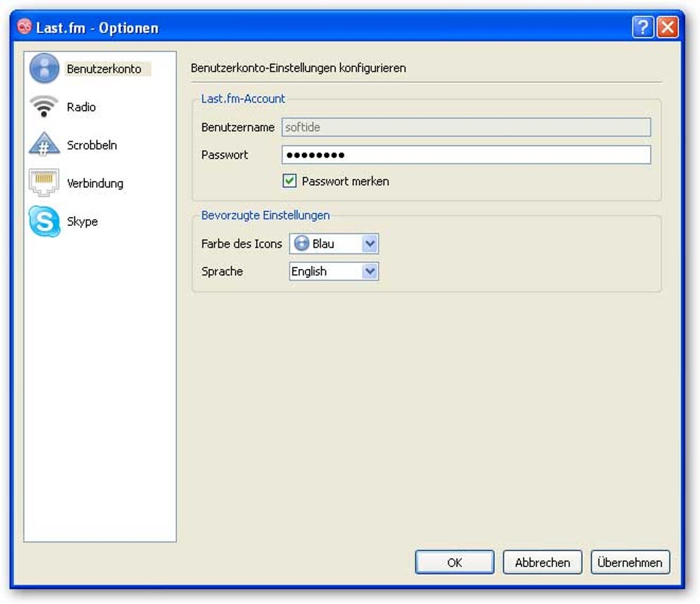Confirm with the OK button
The height and width of the screenshot is (604, 700).
point(454,562)
